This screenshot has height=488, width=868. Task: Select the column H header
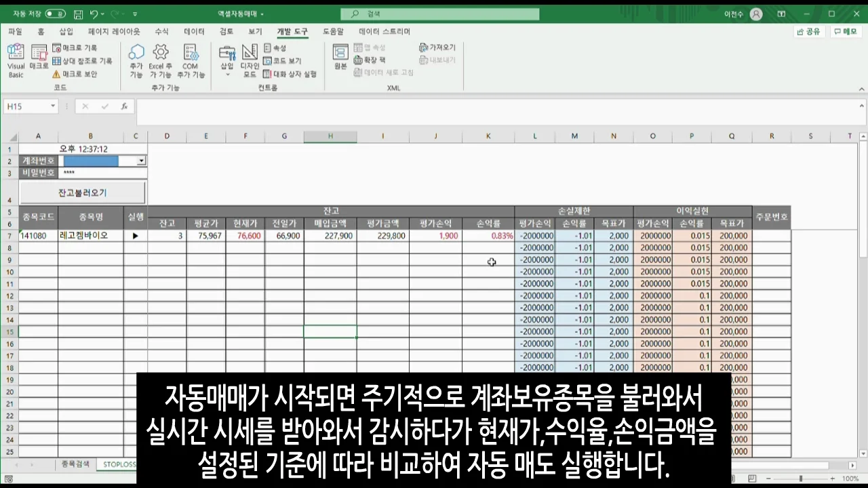[x=330, y=136]
